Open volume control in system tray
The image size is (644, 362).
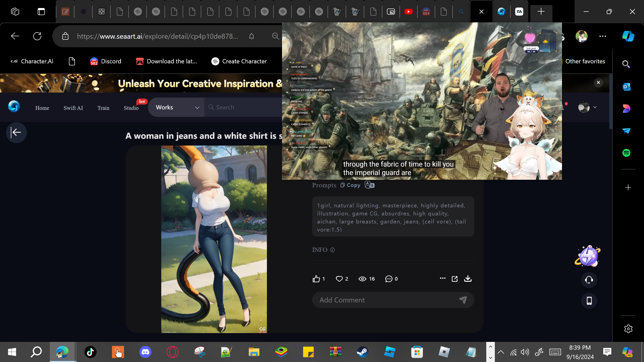(x=525, y=352)
